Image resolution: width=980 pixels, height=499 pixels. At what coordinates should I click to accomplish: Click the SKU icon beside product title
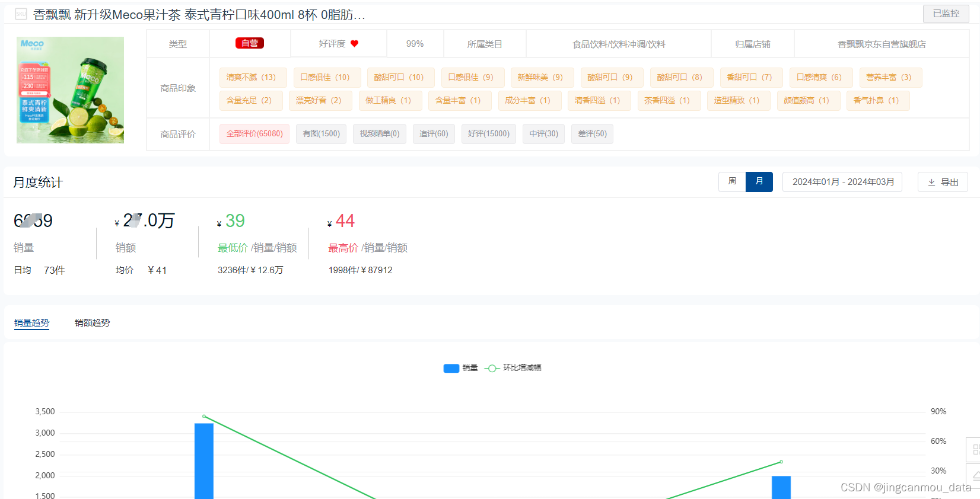(x=21, y=14)
